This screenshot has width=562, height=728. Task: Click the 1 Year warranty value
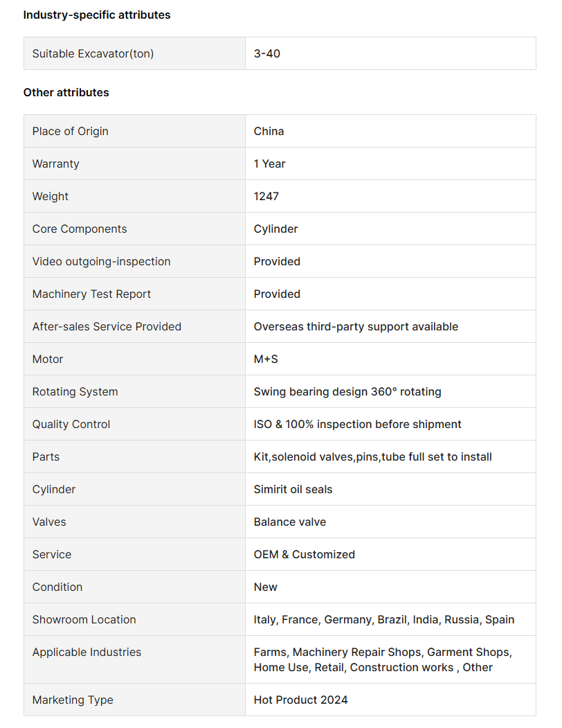click(269, 163)
